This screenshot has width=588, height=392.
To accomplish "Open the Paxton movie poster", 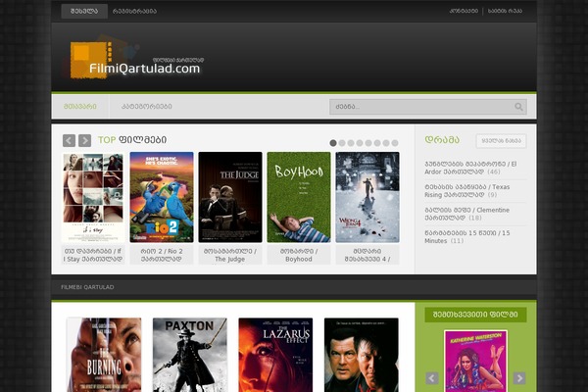I will point(190,355).
